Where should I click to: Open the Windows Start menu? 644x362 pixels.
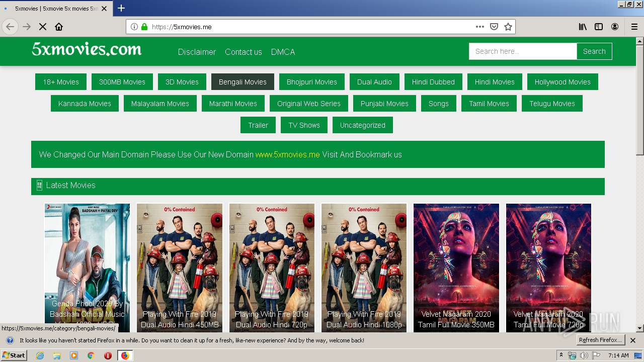pyautogui.click(x=14, y=355)
